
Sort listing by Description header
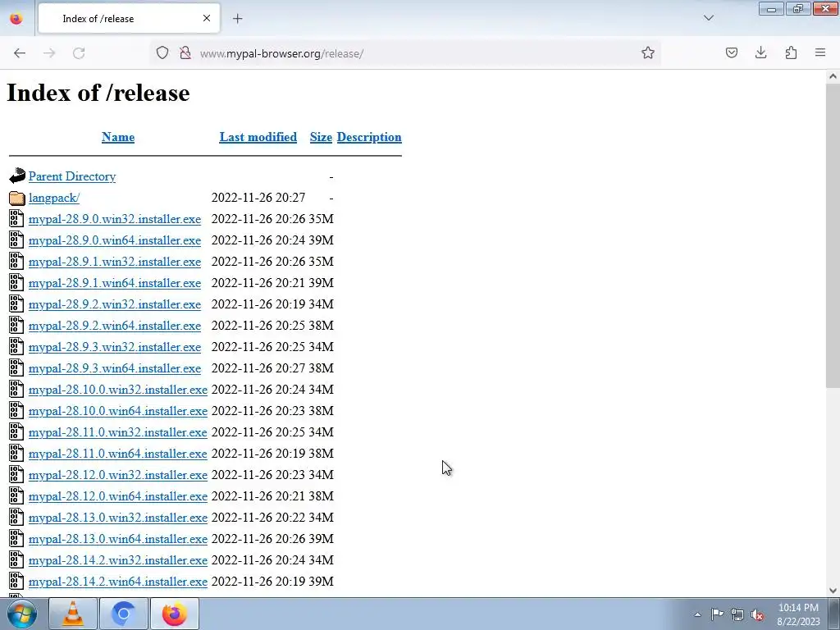(x=369, y=137)
